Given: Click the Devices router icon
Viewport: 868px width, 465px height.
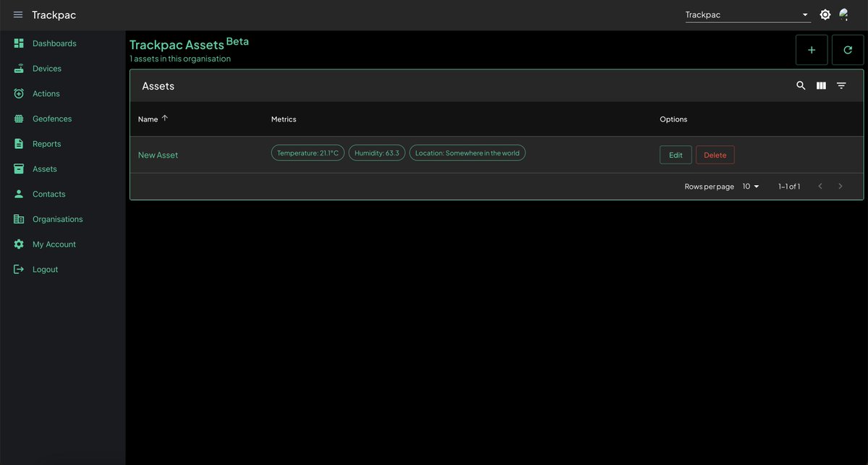Looking at the screenshot, I should click(x=19, y=69).
